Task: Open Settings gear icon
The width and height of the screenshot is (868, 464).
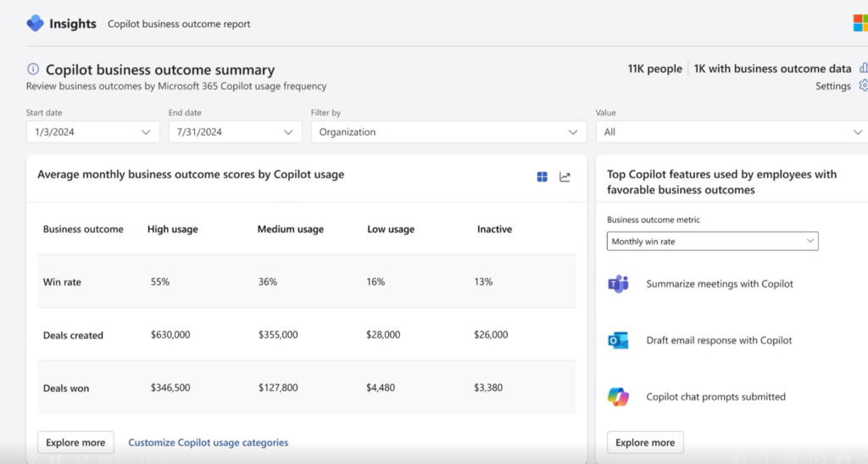Action: (863, 86)
